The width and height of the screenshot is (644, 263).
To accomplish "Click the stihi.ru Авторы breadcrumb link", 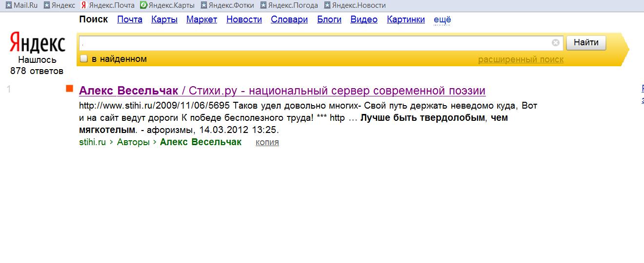I will click(x=133, y=142).
